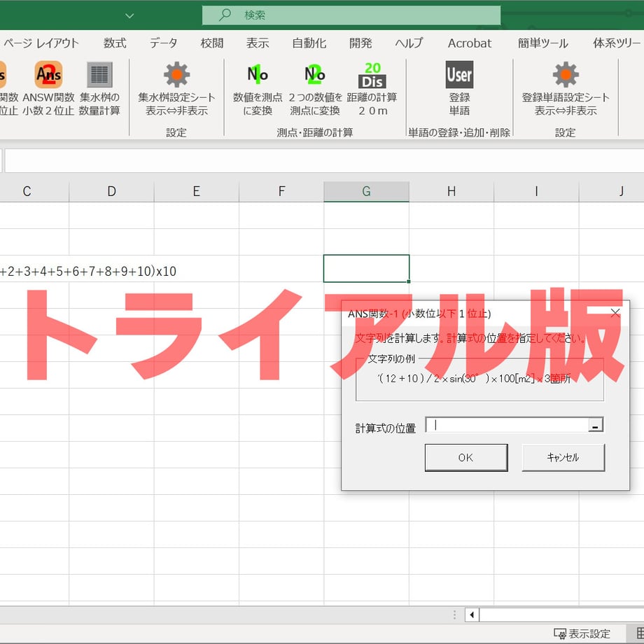Open the 登録単語 User icon
Viewport: 644px width, 644px height.
point(459,75)
